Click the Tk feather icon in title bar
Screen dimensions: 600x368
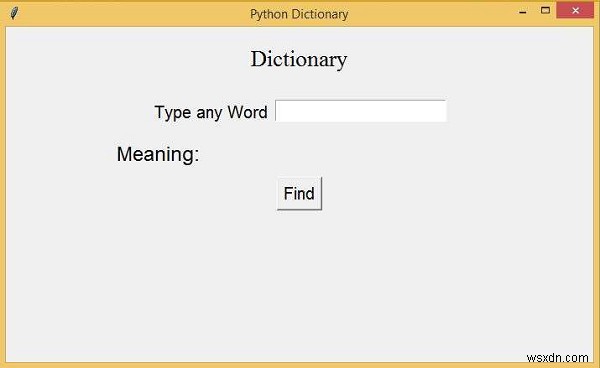(14, 13)
